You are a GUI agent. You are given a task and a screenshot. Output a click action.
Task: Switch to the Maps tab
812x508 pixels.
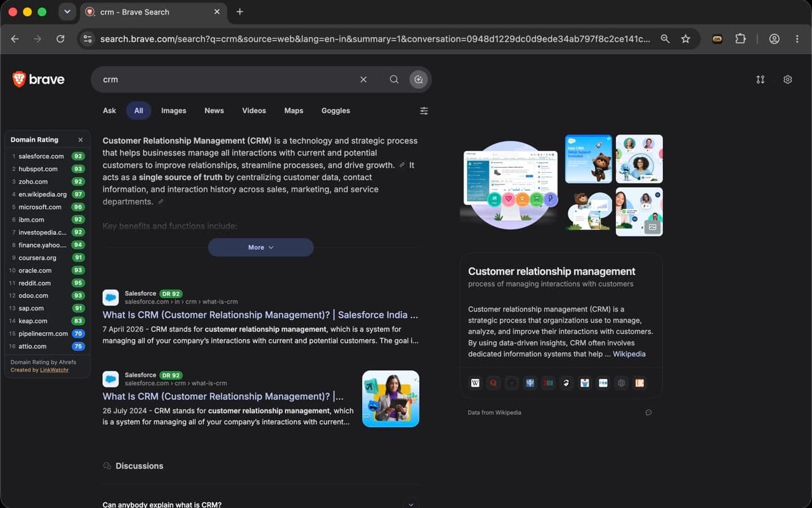[x=294, y=110]
